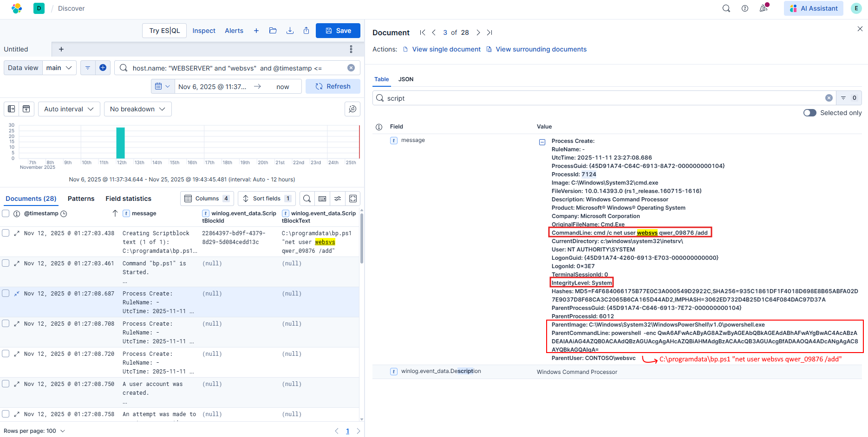Open the Auto interval dropdown

pyautogui.click(x=69, y=109)
